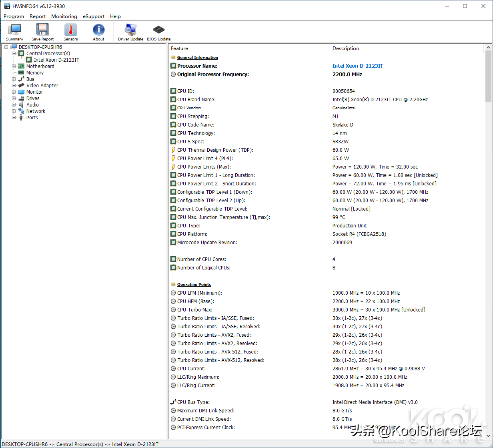Launch Driver Update from toolbar
The width and height of the screenshot is (493, 448).
130,32
